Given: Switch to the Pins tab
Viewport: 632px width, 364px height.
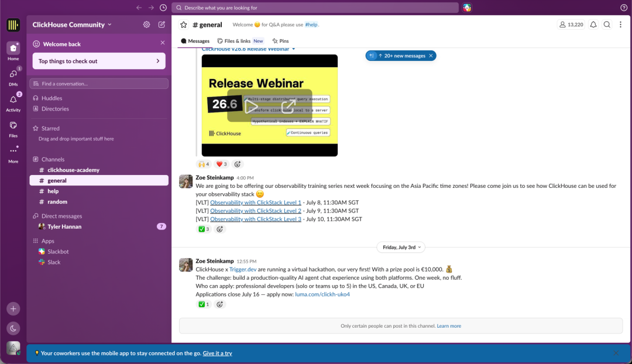Looking at the screenshot, I should pyautogui.click(x=280, y=41).
